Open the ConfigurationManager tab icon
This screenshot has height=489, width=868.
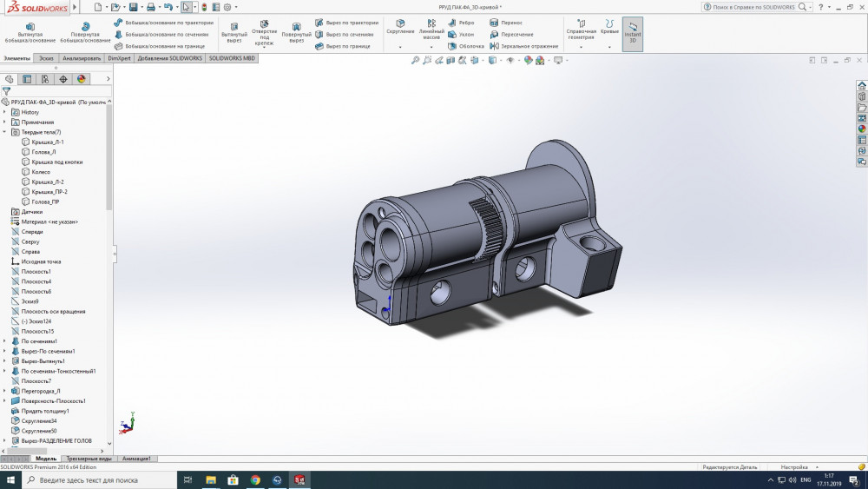[x=45, y=79]
